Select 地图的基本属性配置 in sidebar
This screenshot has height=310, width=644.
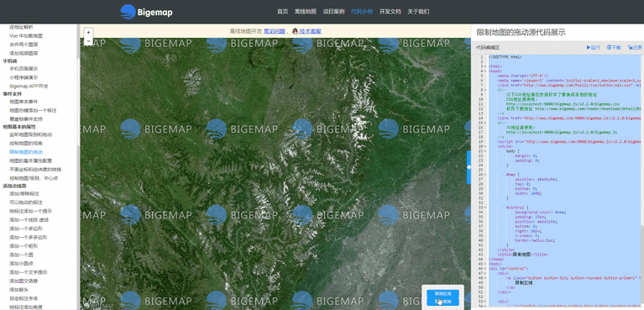coord(31,160)
